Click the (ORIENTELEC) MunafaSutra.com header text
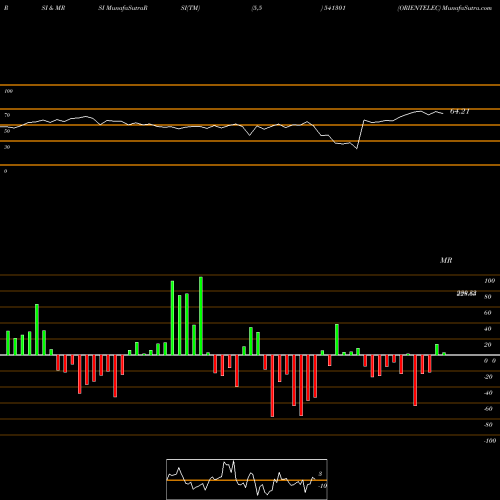500x500 pixels. pyautogui.click(x=445, y=8)
